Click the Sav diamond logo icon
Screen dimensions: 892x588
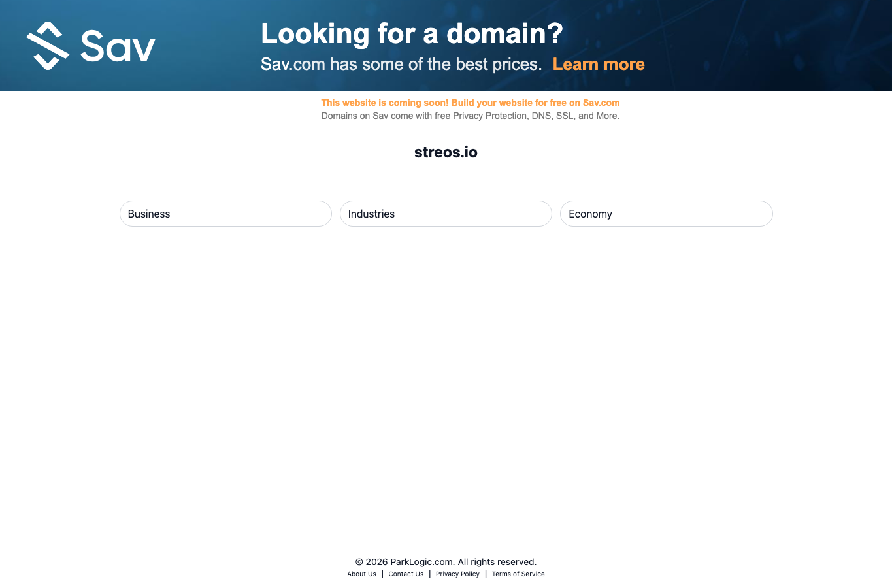click(x=48, y=46)
